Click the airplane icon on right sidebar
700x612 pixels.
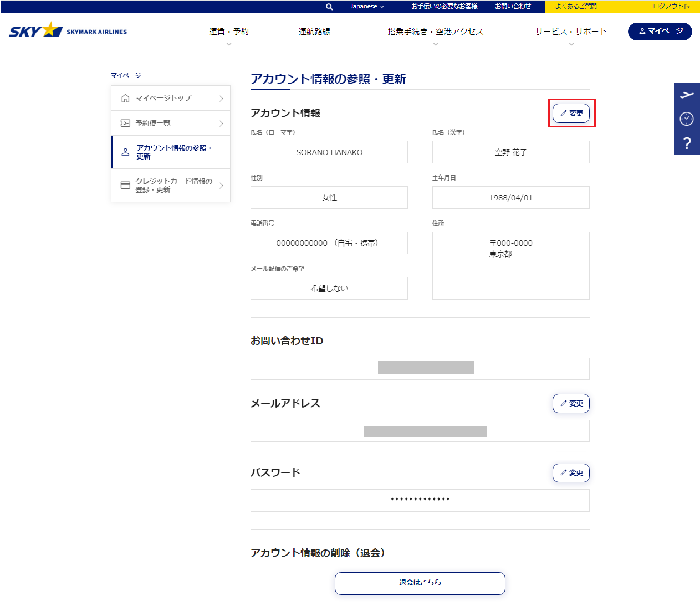pos(687,95)
